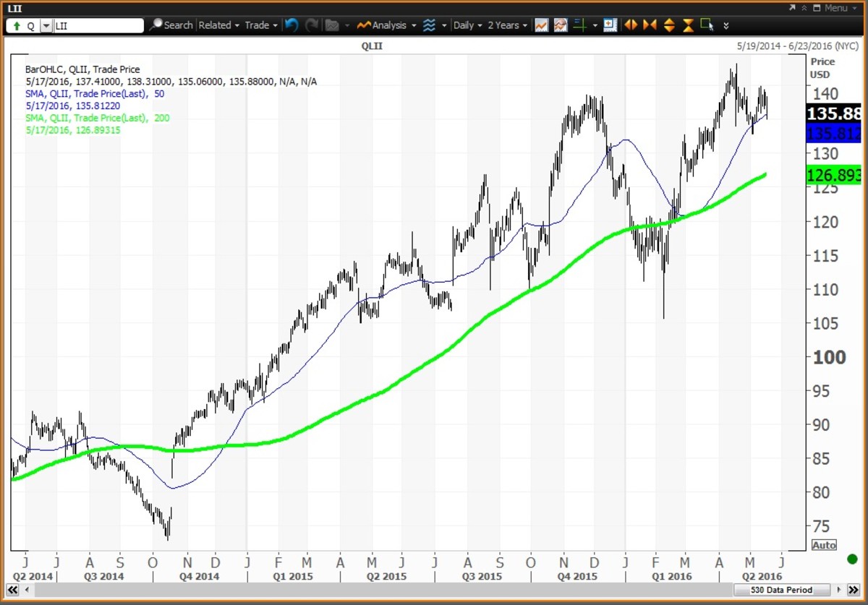The image size is (868, 605).
Task: Focus the LII symbol input field
Action: click(x=99, y=25)
